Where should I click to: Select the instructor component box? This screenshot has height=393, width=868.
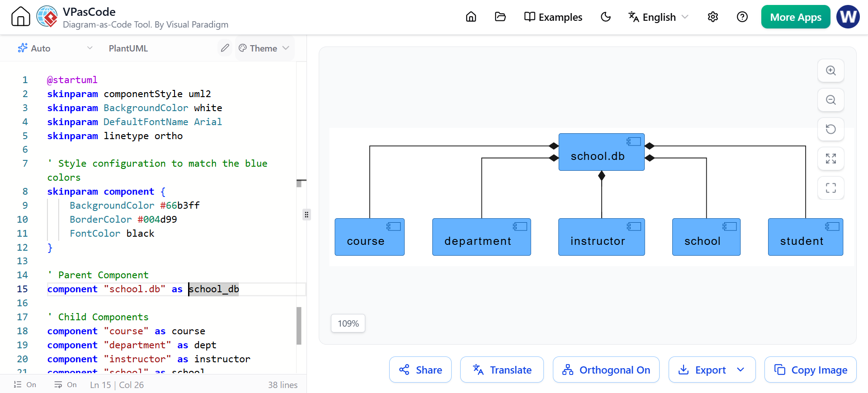click(x=602, y=237)
